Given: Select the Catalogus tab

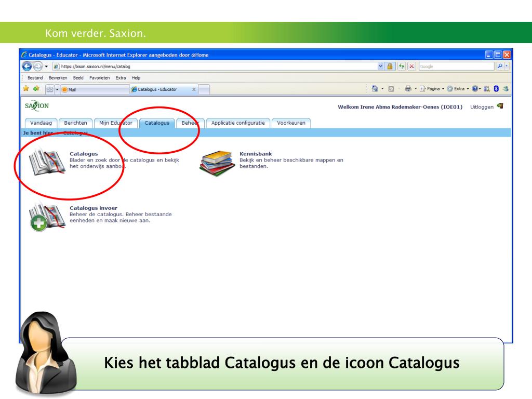Looking at the screenshot, I should click(157, 123).
